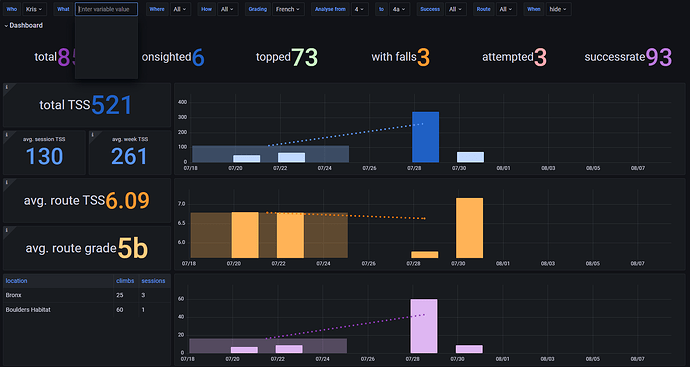
Task: Click the avg. week TSS value 261
Action: coord(129,156)
